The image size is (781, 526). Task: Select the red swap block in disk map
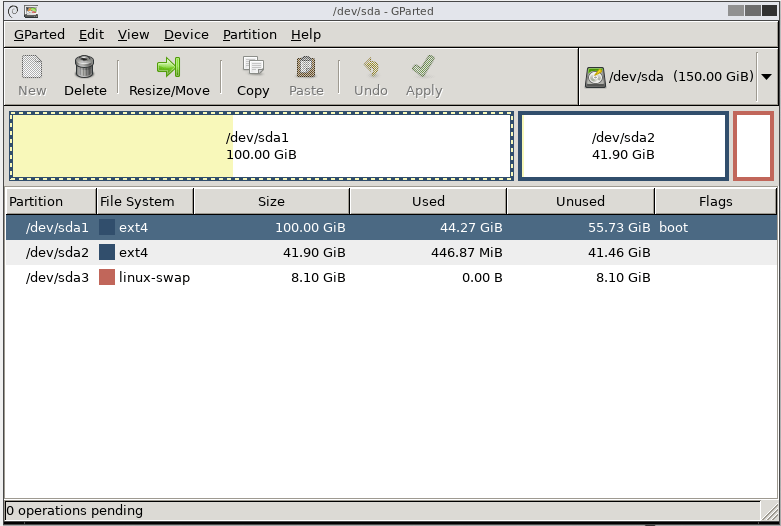(753, 146)
